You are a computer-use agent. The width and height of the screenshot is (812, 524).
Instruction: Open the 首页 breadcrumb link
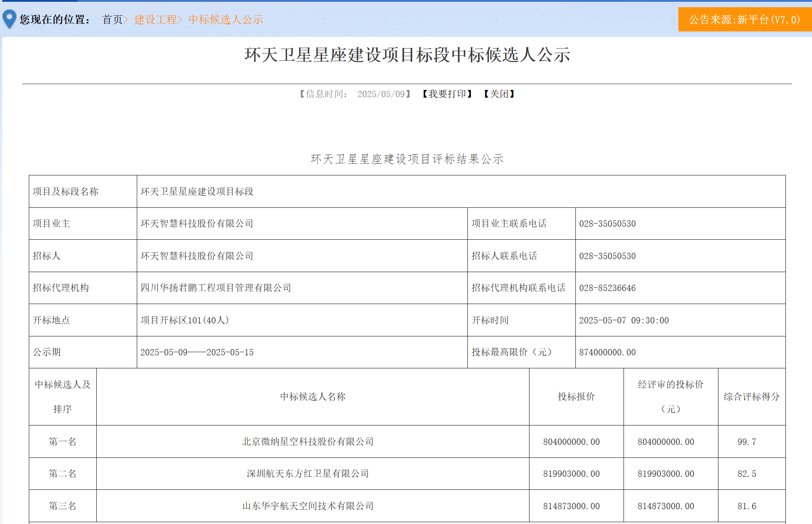pos(112,20)
